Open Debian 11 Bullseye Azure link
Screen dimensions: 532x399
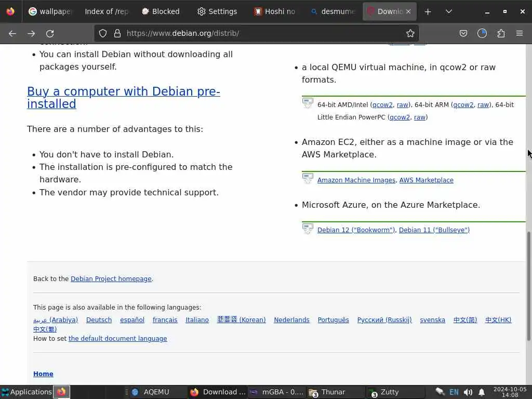click(434, 230)
